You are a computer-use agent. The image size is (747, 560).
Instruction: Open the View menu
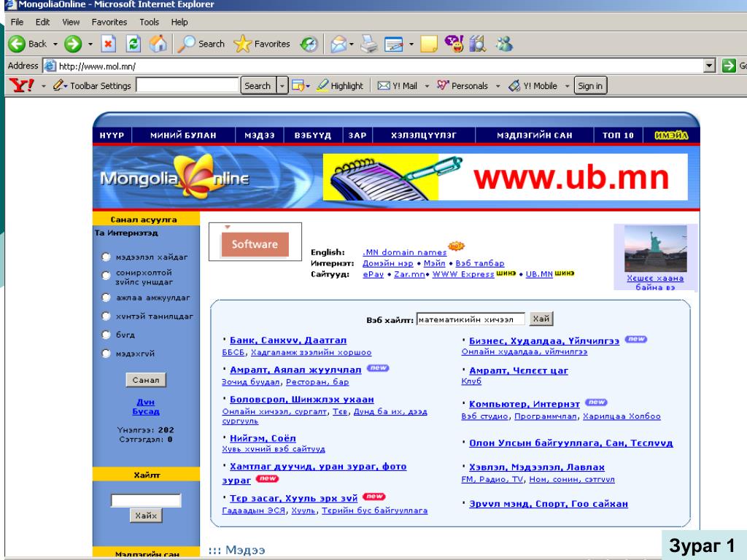[71, 22]
